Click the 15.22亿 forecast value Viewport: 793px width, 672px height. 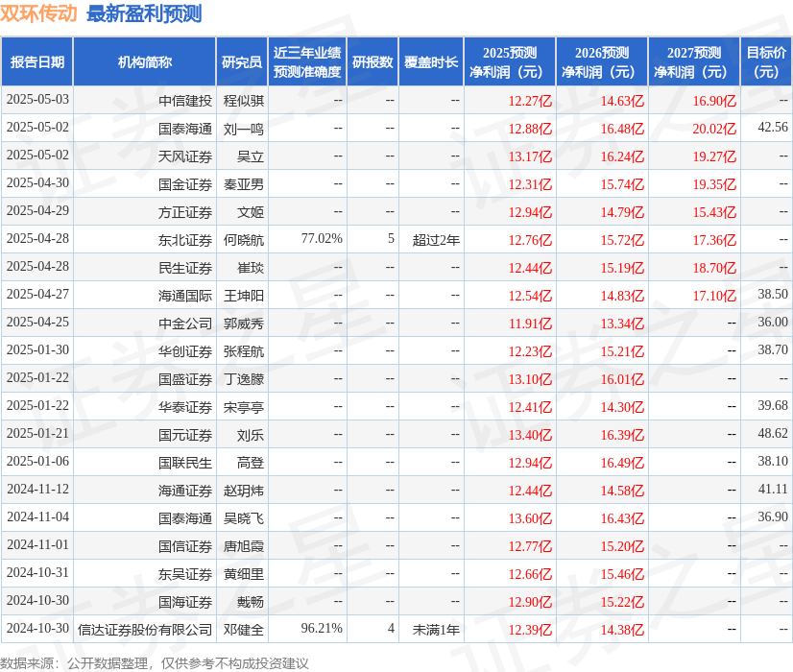622,601
